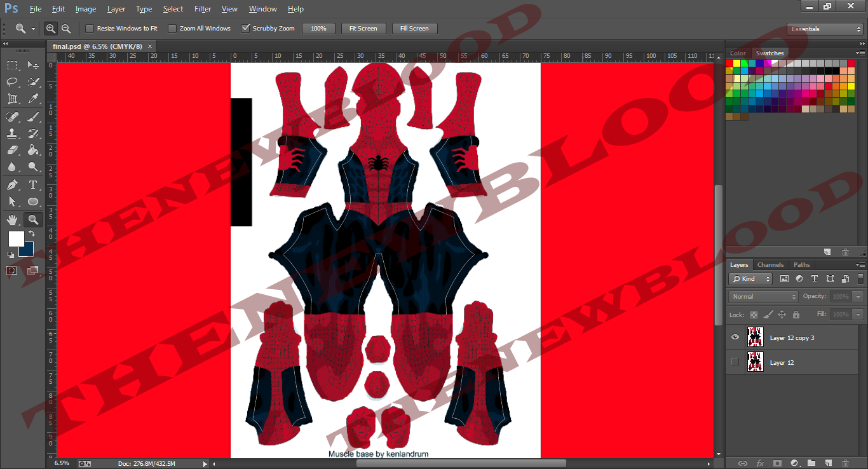Screen dimensions: 868x469
Task: Open the Opacity value dropdown
Action: pyautogui.click(x=858, y=297)
